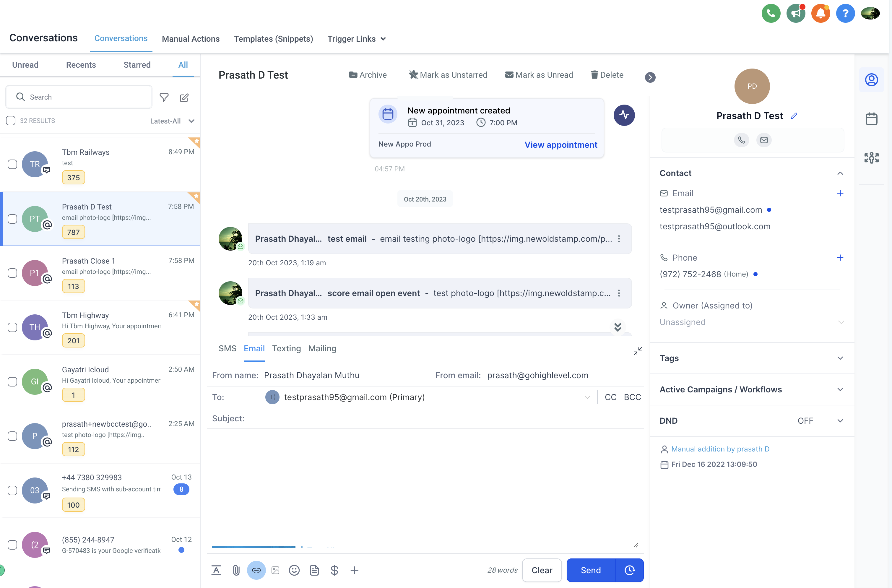Email contact using envelope icon under name
The width and height of the screenshot is (892, 588).
point(764,140)
